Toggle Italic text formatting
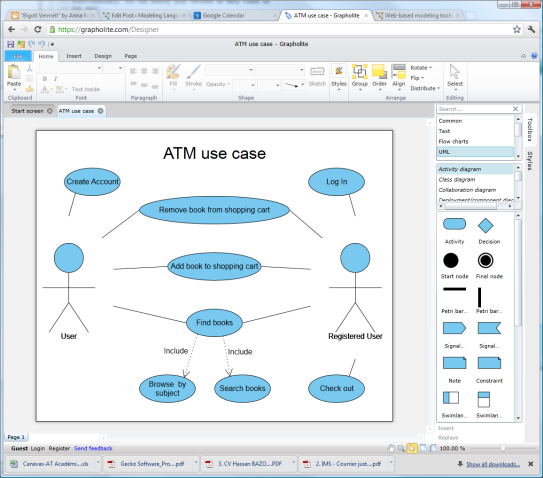 [x=55, y=79]
